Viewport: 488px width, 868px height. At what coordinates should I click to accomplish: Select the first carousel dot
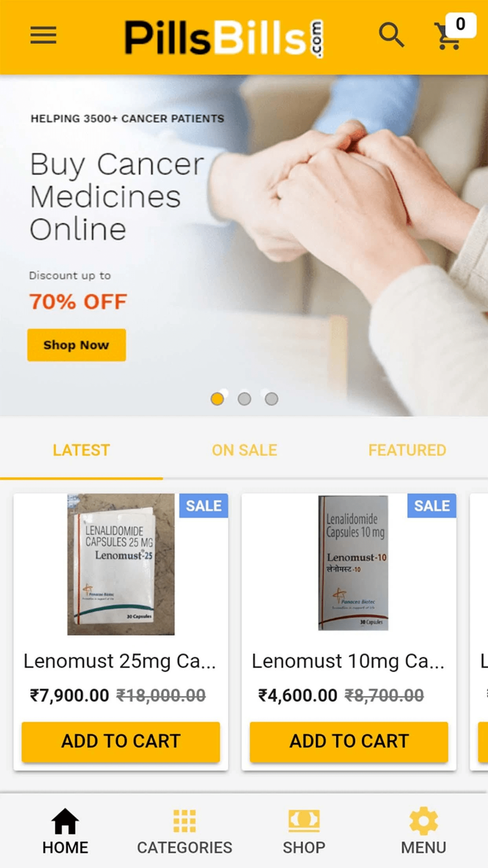[217, 399]
